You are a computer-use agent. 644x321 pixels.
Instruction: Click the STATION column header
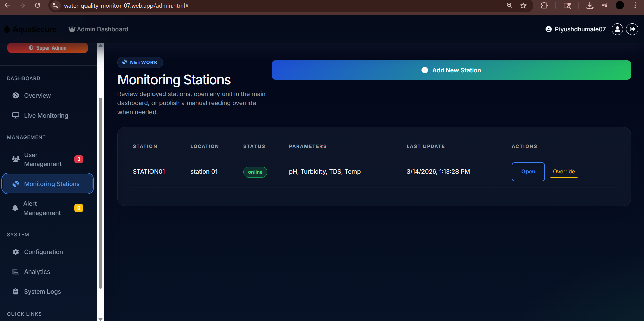[x=145, y=146]
